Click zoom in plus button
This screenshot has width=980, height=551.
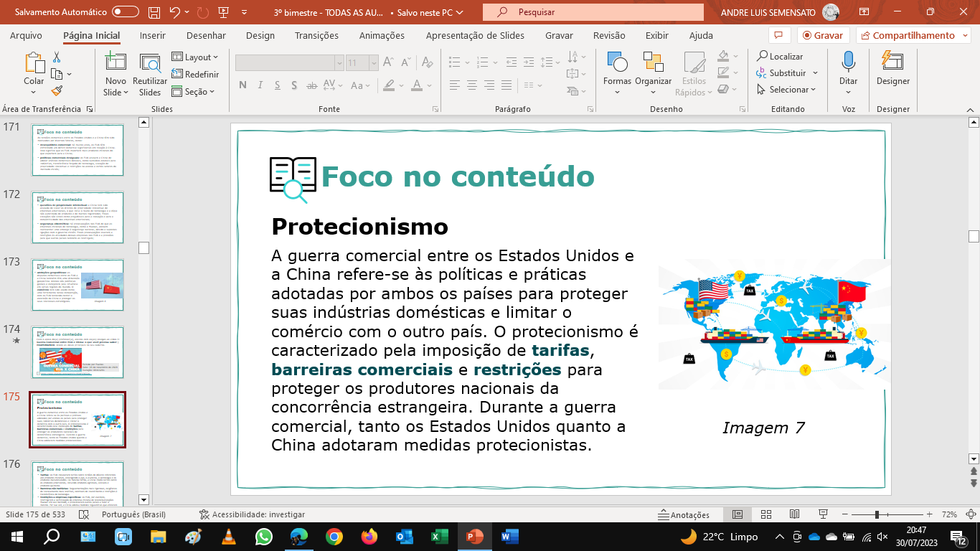tap(930, 514)
